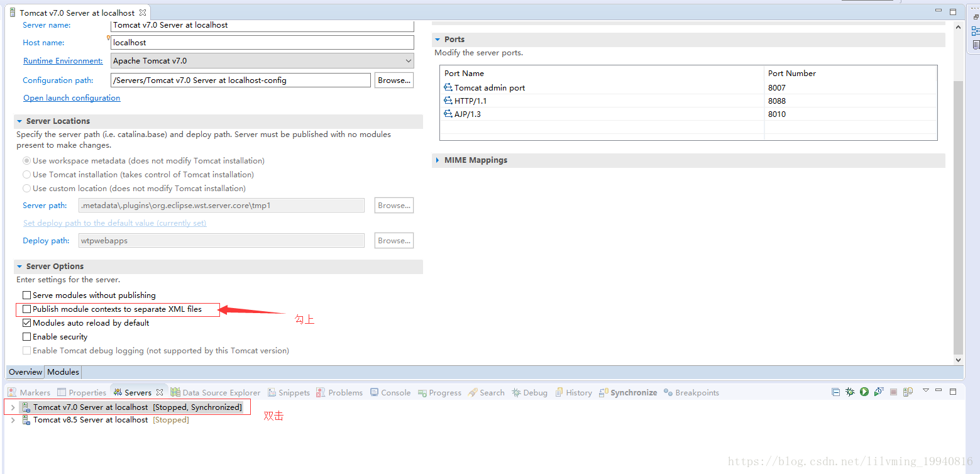Open the Snippets view tab

(x=289, y=392)
